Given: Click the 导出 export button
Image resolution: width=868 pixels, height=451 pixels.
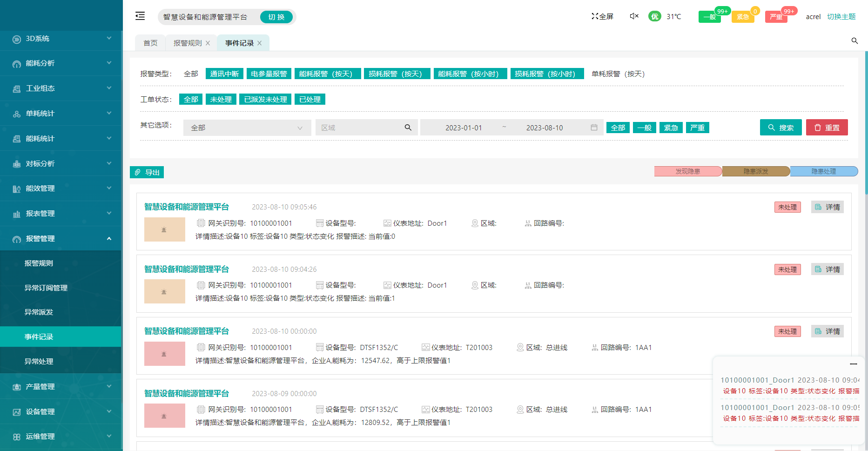Looking at the screenshot, I should (x=147, y=173).
